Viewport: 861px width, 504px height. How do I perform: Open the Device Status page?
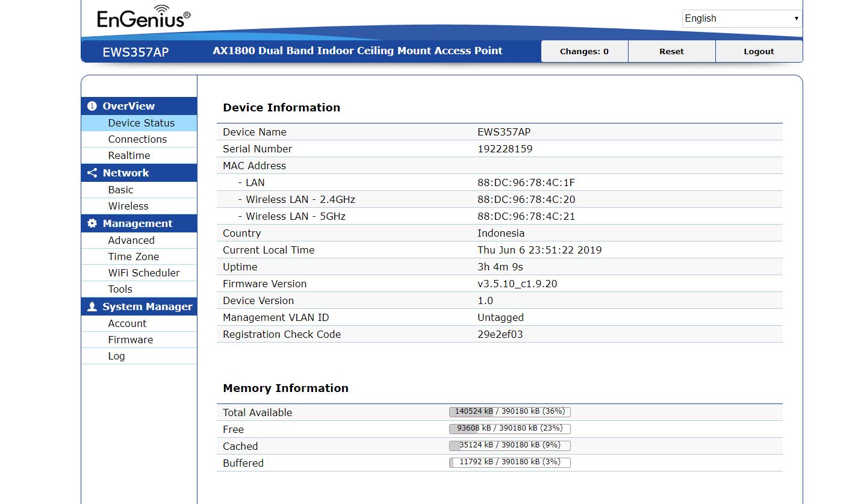139,123
